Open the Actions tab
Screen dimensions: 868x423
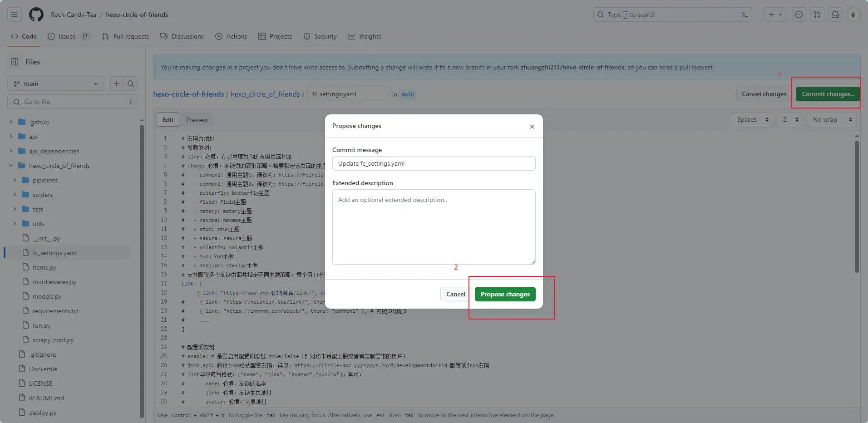pos(231,36)
